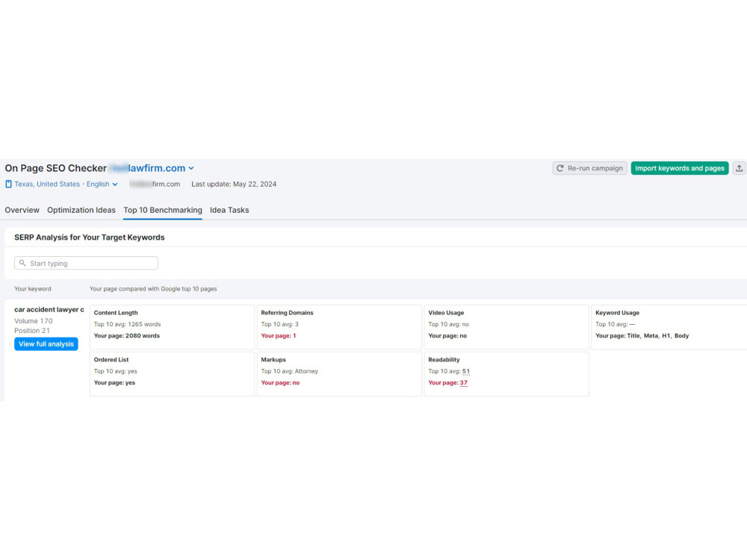747x560 pixels.
Task: Focus the Start typing search field
Action: pyautogui.click(x=86, y=263)
